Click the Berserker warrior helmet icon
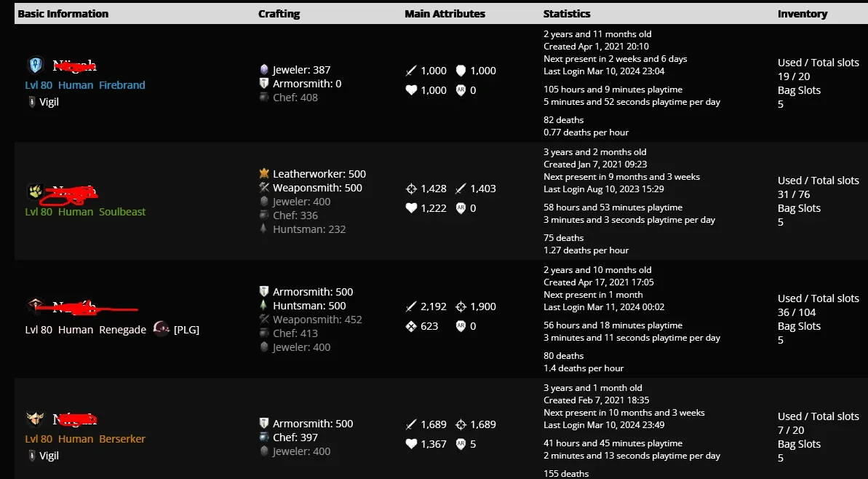Screen dimensions: 868x479 click(x=36, y=419)
